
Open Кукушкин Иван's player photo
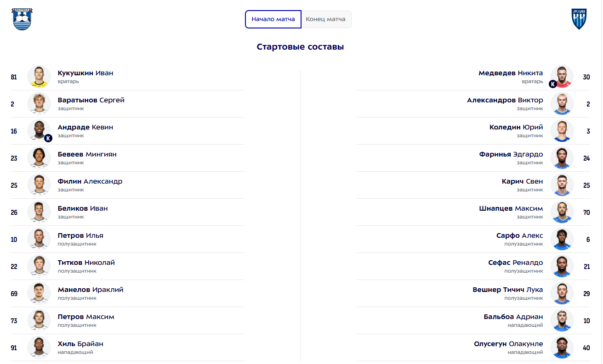coord(39,77)
